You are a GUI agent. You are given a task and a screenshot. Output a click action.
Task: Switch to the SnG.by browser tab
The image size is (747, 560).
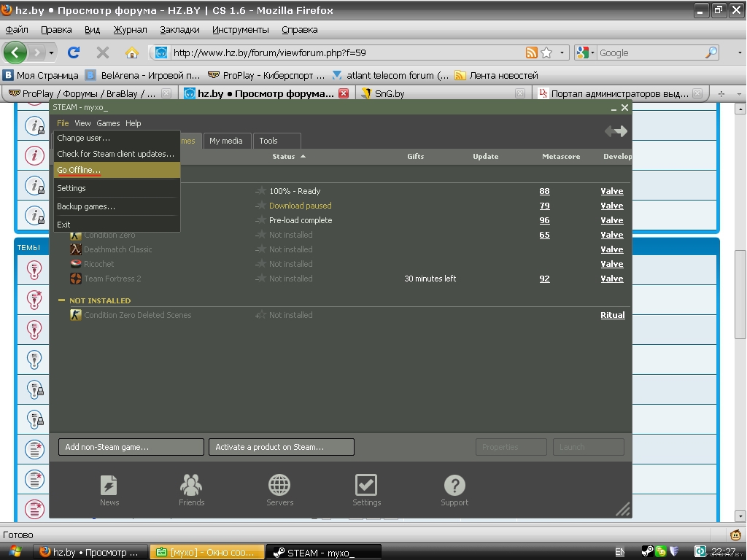443,93
